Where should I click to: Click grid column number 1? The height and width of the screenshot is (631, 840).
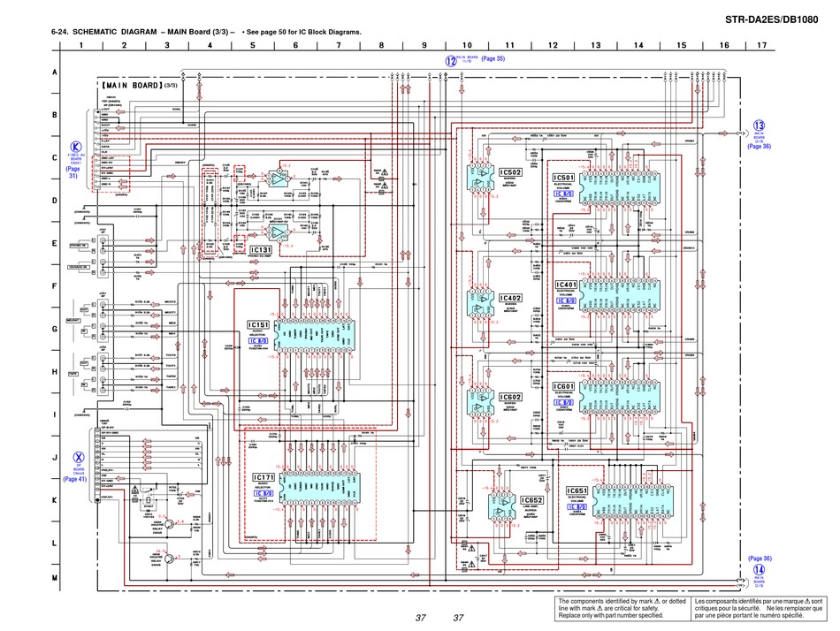[x=81, y=45]
